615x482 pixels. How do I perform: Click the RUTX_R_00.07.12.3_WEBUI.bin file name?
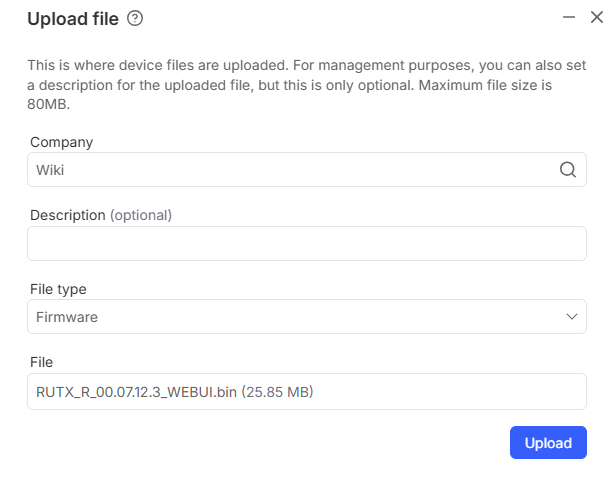[x=136, y=391]
